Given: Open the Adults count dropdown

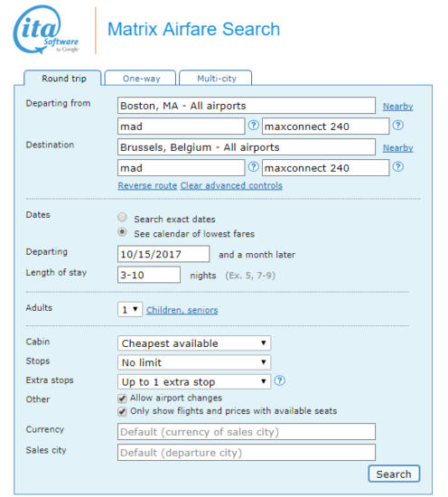Looking at the screenshot, I should [130, 309].
